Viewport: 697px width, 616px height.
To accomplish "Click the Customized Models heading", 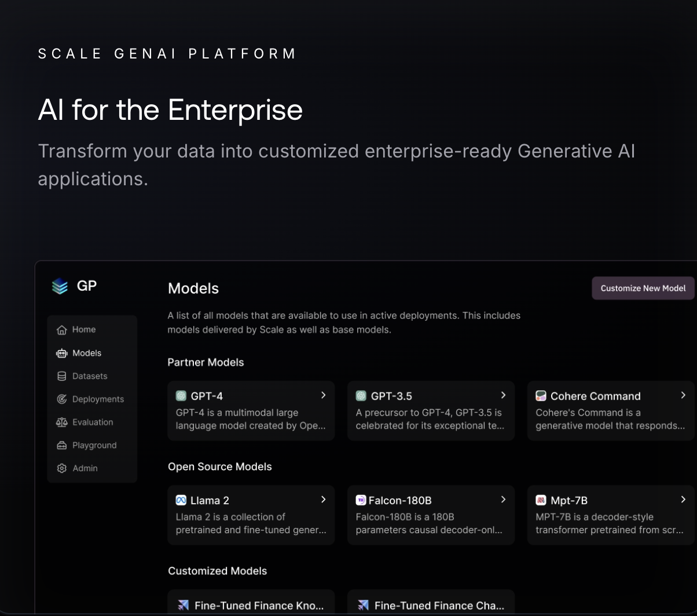I will 218,571.
